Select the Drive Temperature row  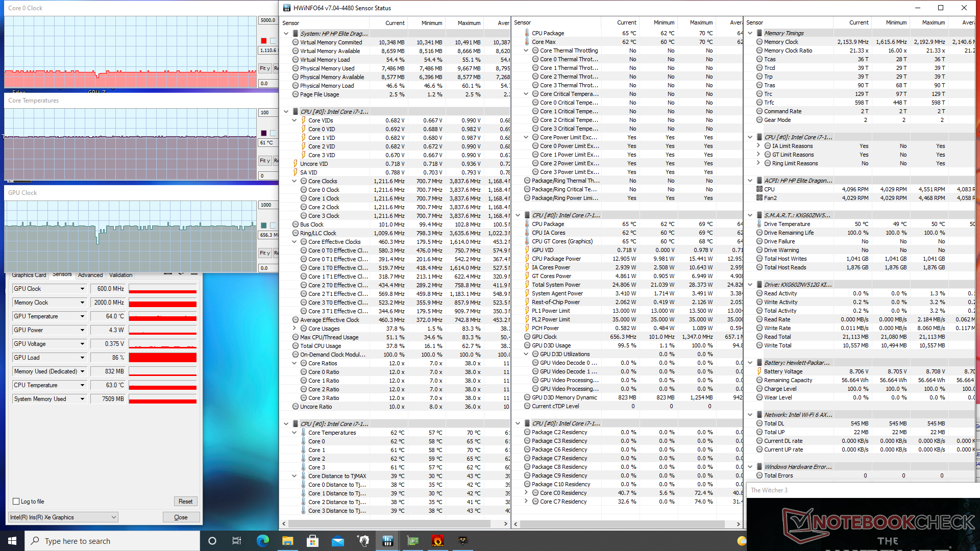pos(860,224)
